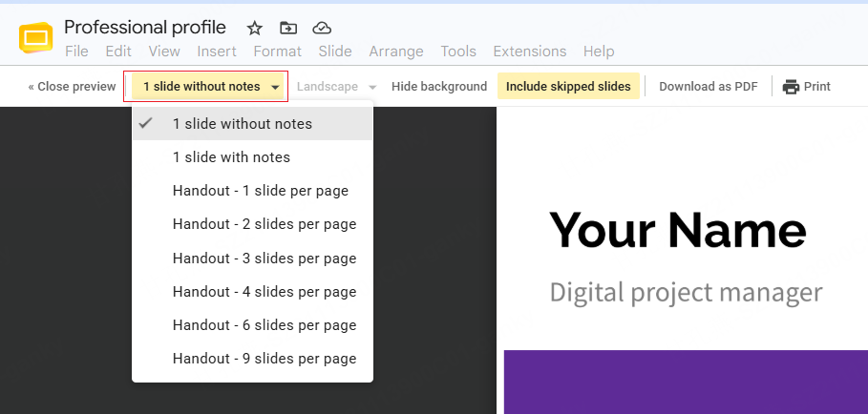Screen dimensions: 868x414
Task: Select Handout - 1 slide per page
Action: point(252,191)
